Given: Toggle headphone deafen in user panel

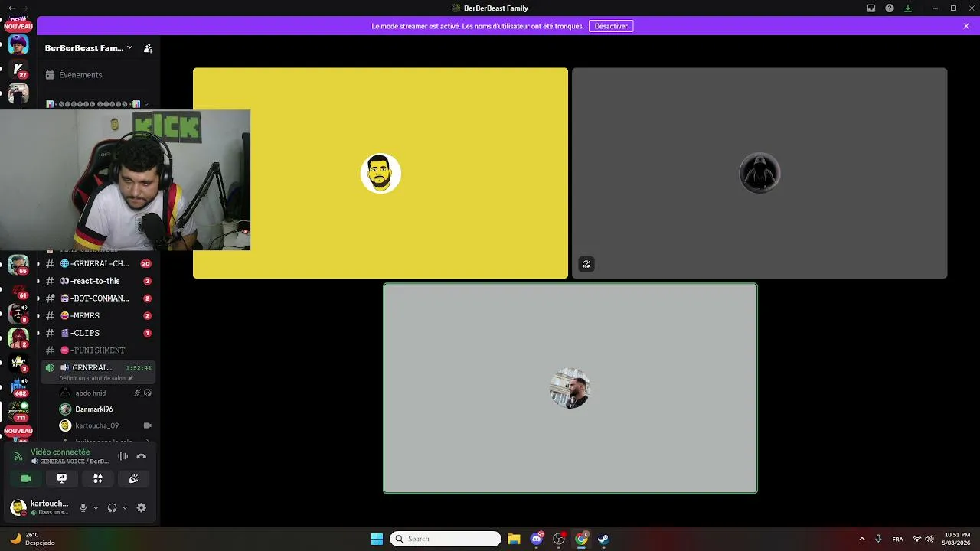Looking at the screenshot, I should (113, 507).
